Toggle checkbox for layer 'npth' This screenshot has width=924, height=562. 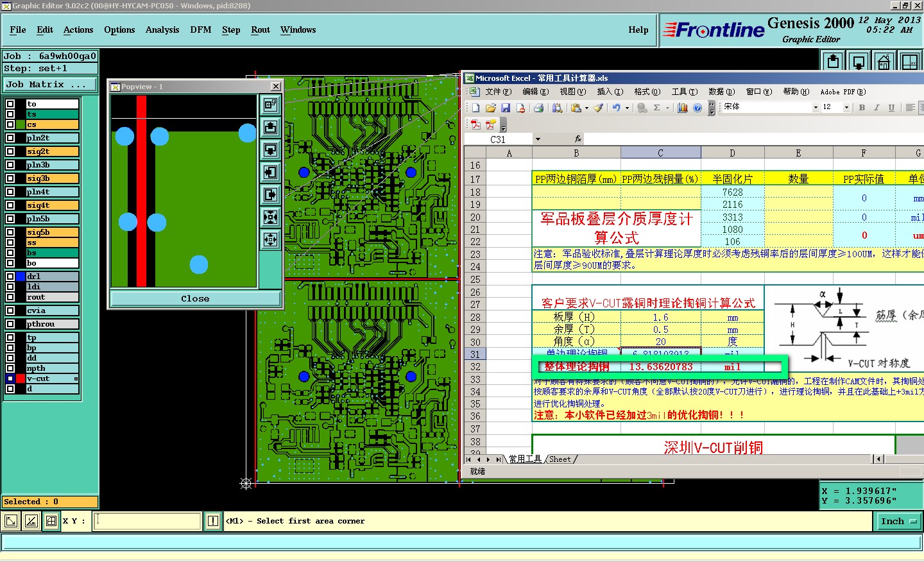click(10, 368)
